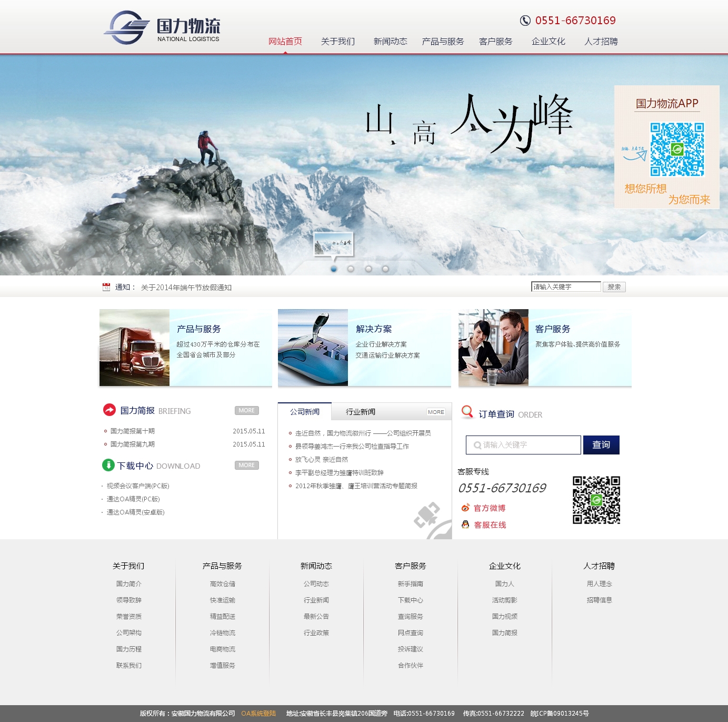
Task: Switch to the second carousel slide dot
Action: pos(351,269)
